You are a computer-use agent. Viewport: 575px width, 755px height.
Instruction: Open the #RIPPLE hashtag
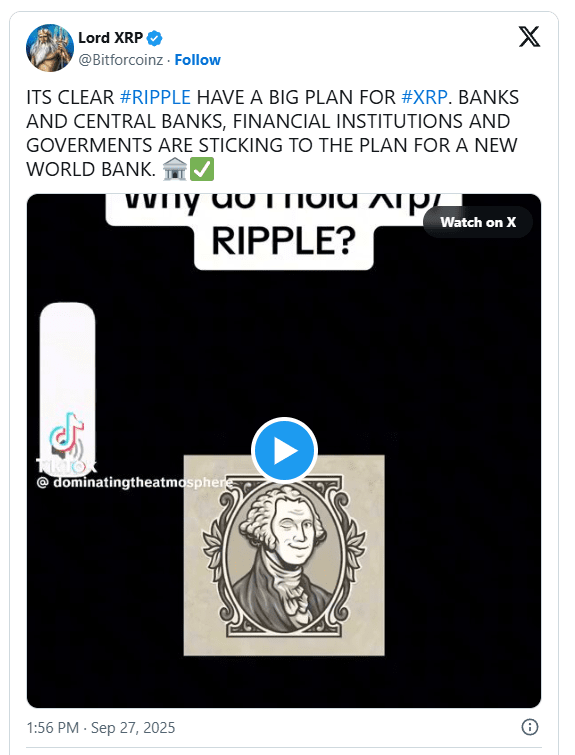155,97
